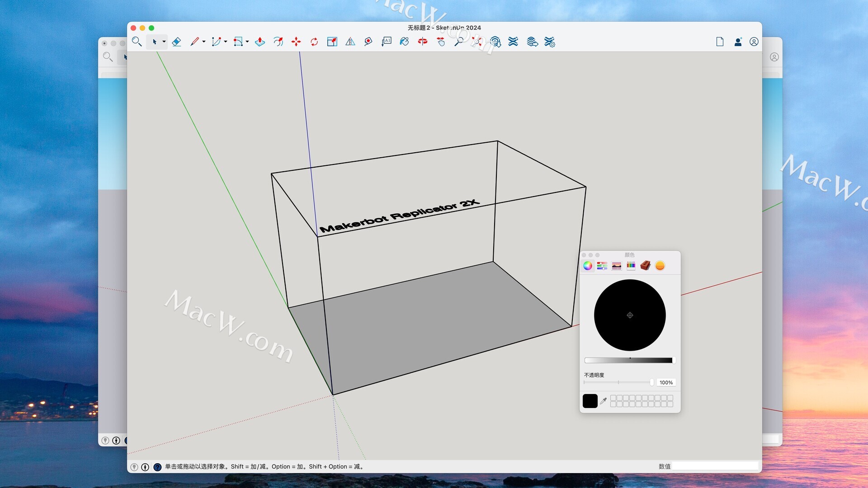Pick the Text label tool
This screenshot has height=488, width=868.
pyautogui.click(x=387, y=42)
